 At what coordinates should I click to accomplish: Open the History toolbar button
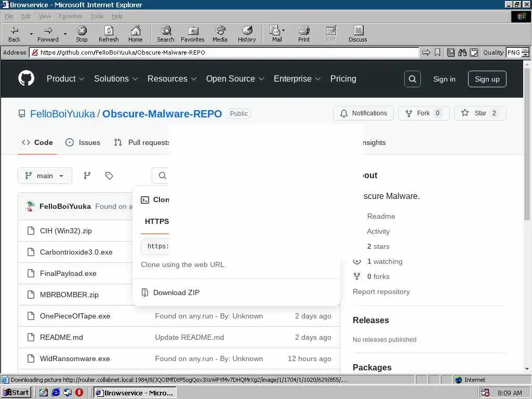(247, 34)
